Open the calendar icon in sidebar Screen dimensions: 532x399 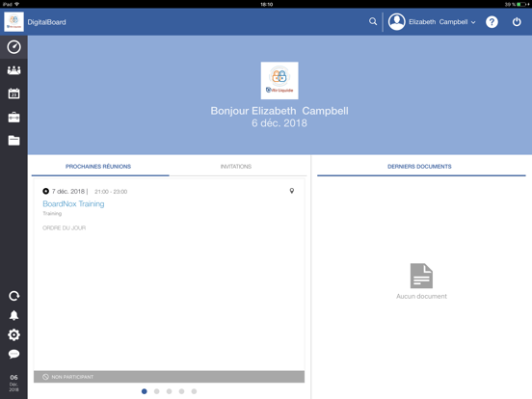click(x=13, y=93)
